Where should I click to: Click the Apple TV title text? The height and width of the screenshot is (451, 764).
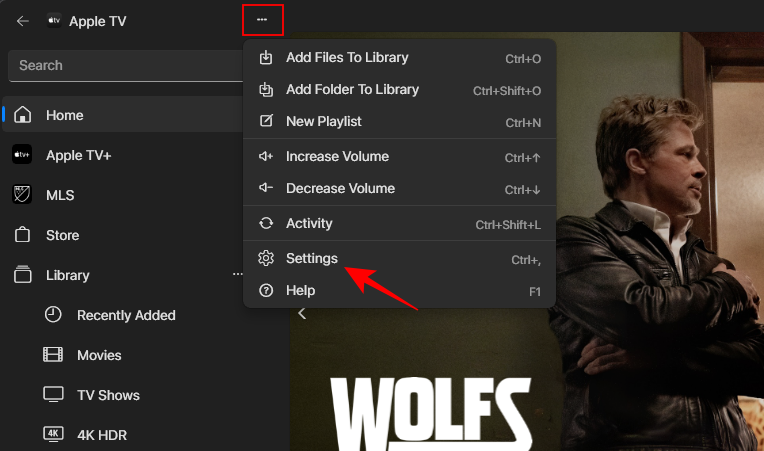97,21
